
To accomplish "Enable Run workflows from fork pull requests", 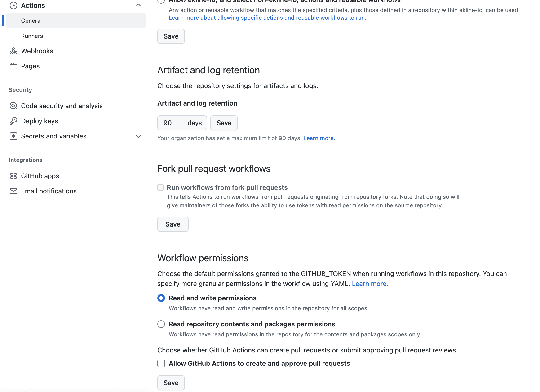I will pyautogui.click(x=160, y=188).
